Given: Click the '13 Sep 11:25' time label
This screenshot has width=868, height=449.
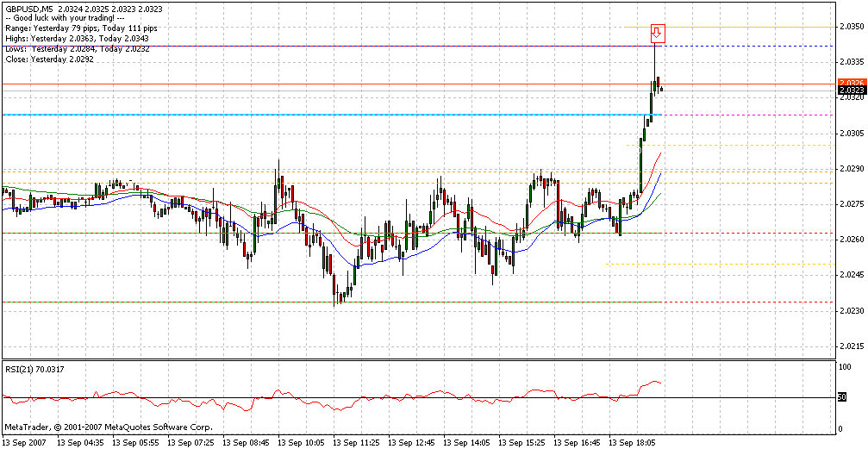Looking at the screenshot, I should [x=357, y=443].
